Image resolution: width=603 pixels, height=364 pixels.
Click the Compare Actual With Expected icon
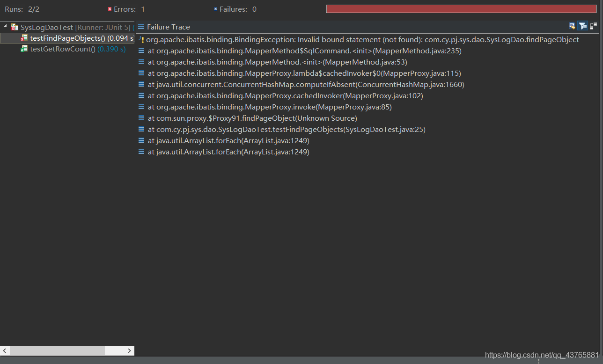593,26
